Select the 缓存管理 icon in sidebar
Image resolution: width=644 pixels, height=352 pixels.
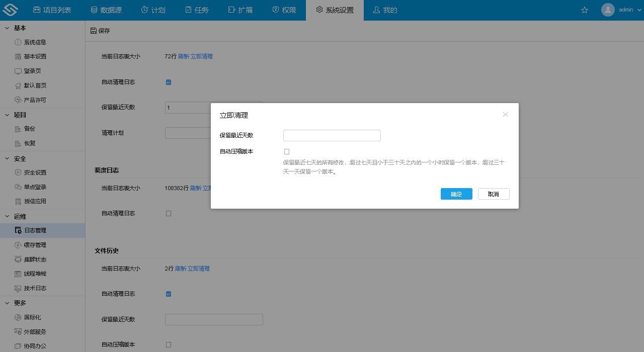[x=18, y=245]
